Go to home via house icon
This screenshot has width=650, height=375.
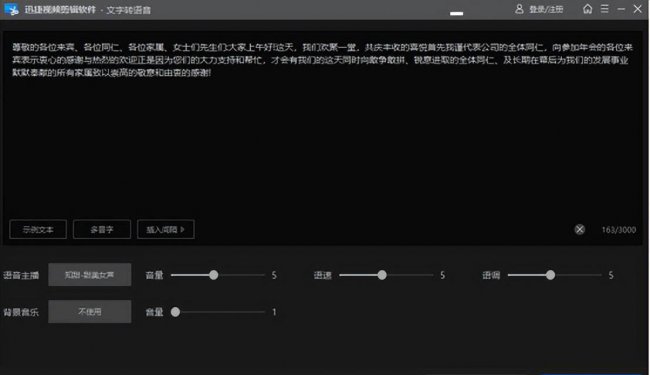pos(587,9)
